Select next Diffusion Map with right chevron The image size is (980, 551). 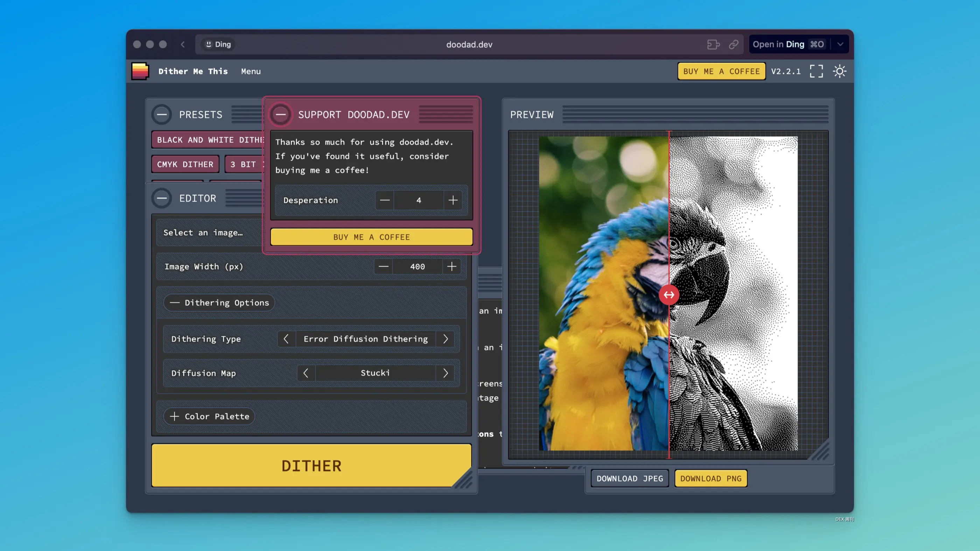click(446, 373)
